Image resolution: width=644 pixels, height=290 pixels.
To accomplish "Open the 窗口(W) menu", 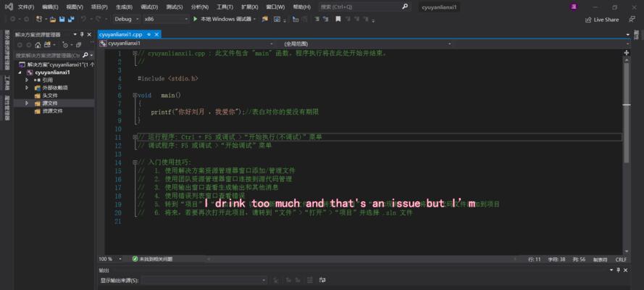I will 275,7.
